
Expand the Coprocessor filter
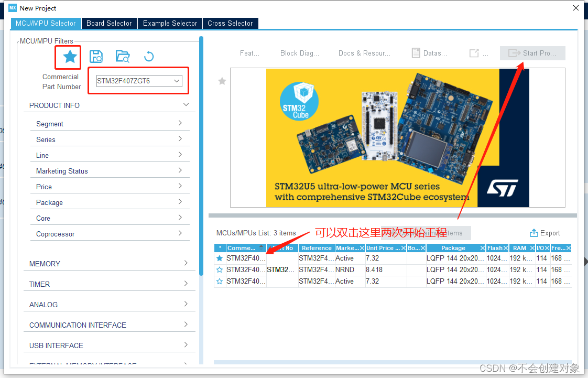[180, 233]
